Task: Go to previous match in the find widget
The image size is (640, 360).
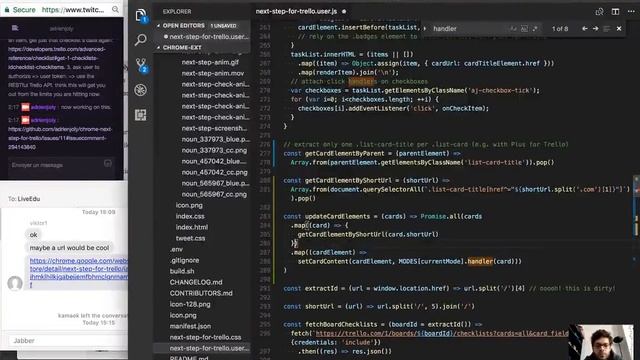Action: 584,29
